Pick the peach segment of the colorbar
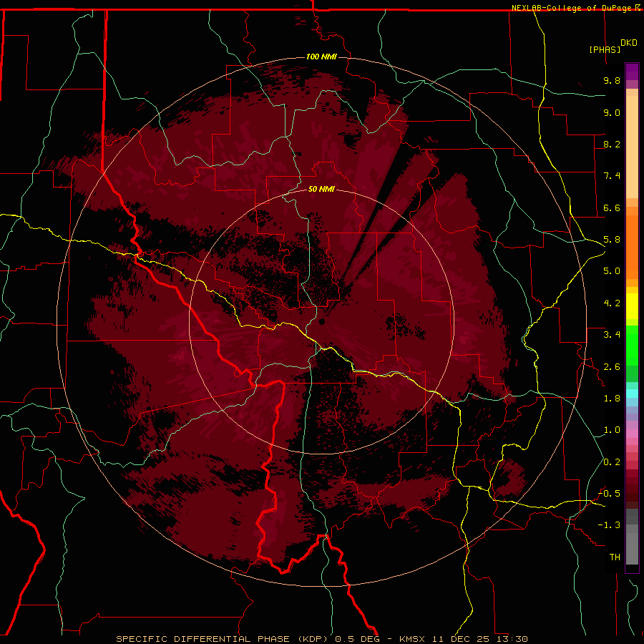644x644 pixels. pos(632,147)
